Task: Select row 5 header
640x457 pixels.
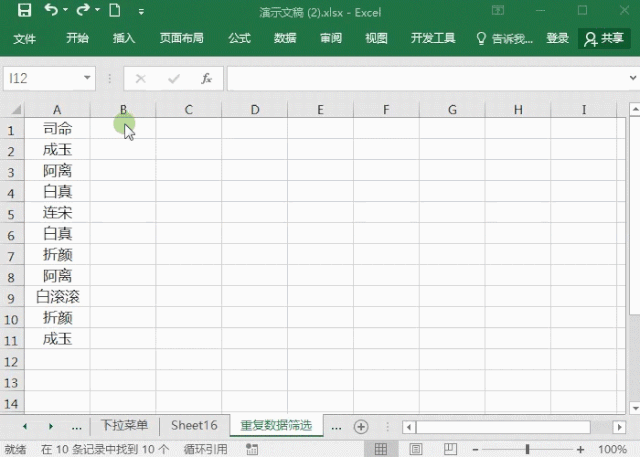Action: [x=11, y=214]
